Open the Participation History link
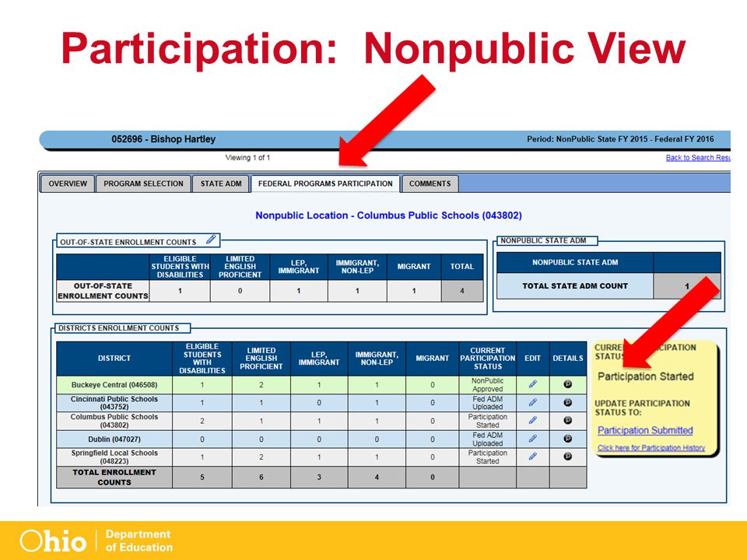 [651, 448]
